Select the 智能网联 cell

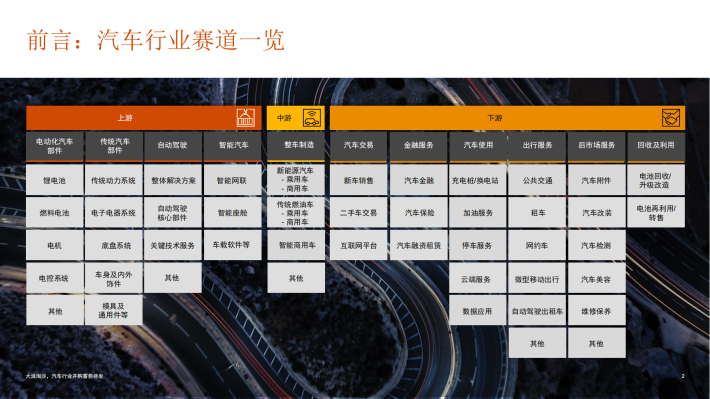pyautogui.click(x=232, y=180)
